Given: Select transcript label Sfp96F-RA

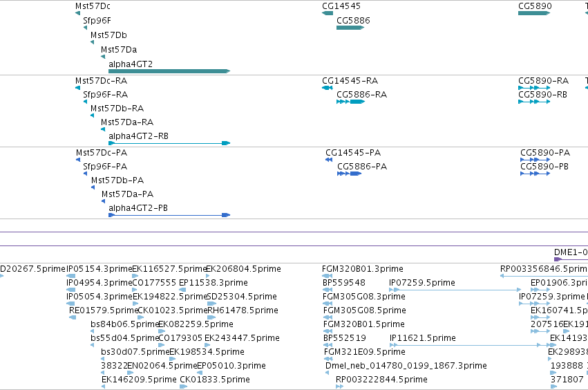Looking at the screenshot, I should click(106, 95).
